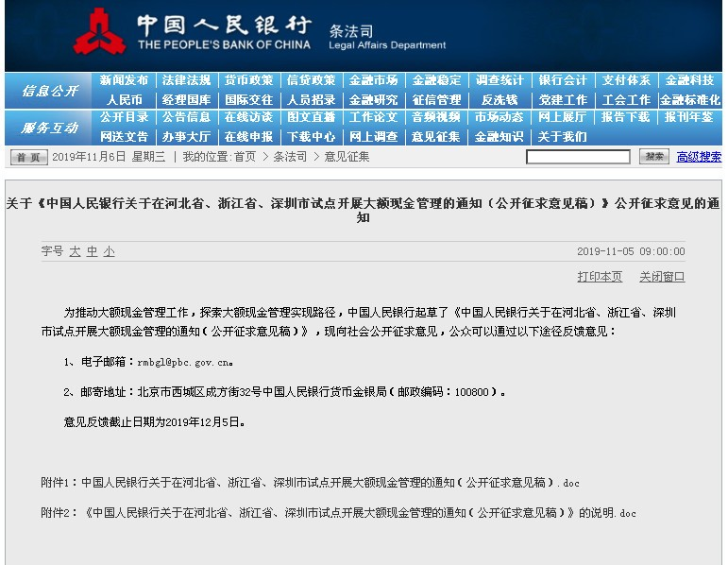Click the publish timestamp 2019-11-05 09:00:00
The width and height of the screenshot is (728, 565).
(x=631, y=251)
